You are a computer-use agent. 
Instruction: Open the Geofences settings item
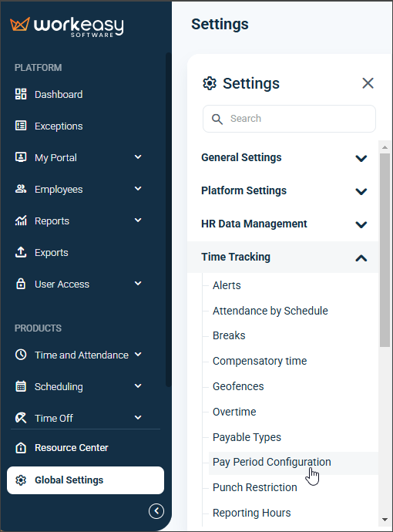click(238, 386)
